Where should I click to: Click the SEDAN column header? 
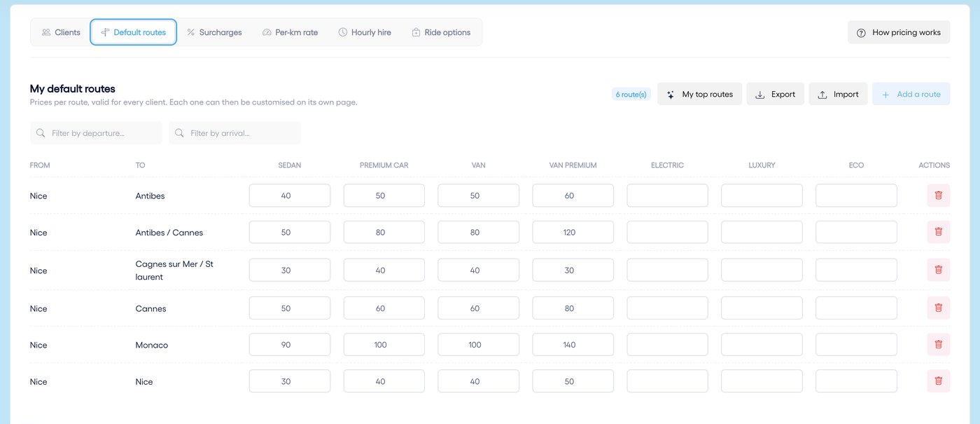[290, 165]
